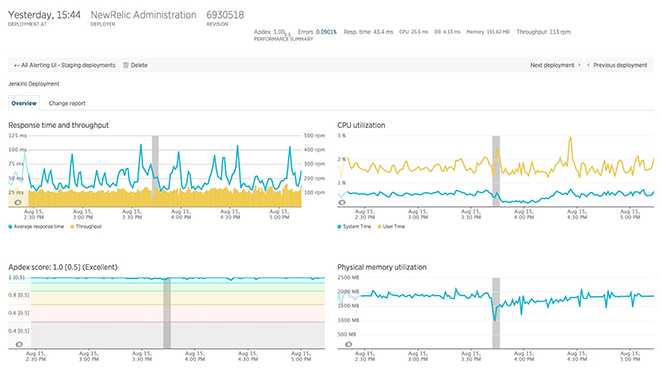
Task: Toggle System Time legend item
Action: pyautogui.click(x=354, y=227)
